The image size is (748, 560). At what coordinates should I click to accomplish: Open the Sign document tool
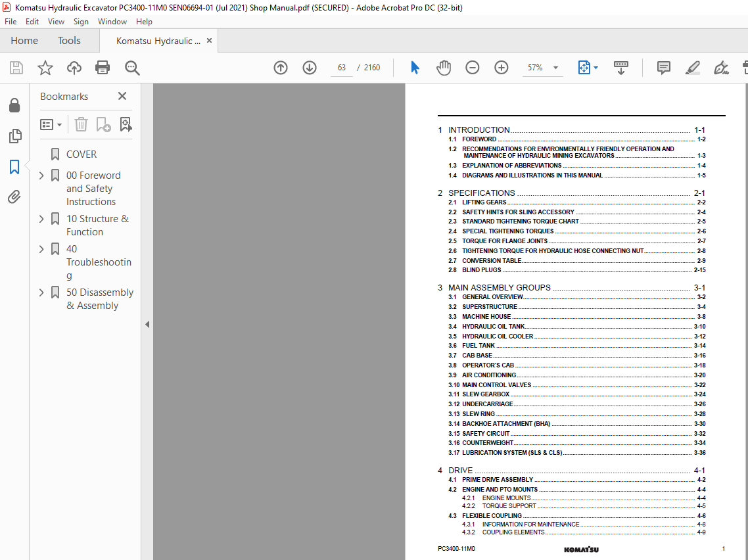pos(721,68)
